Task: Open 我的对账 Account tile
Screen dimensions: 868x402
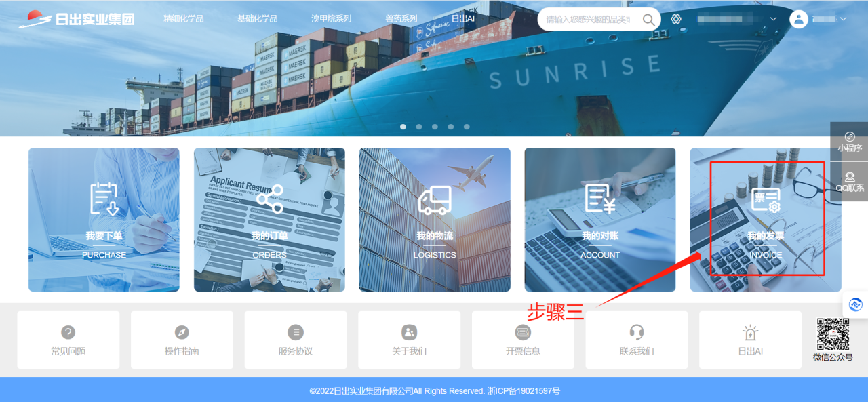Action: point(599,220)
